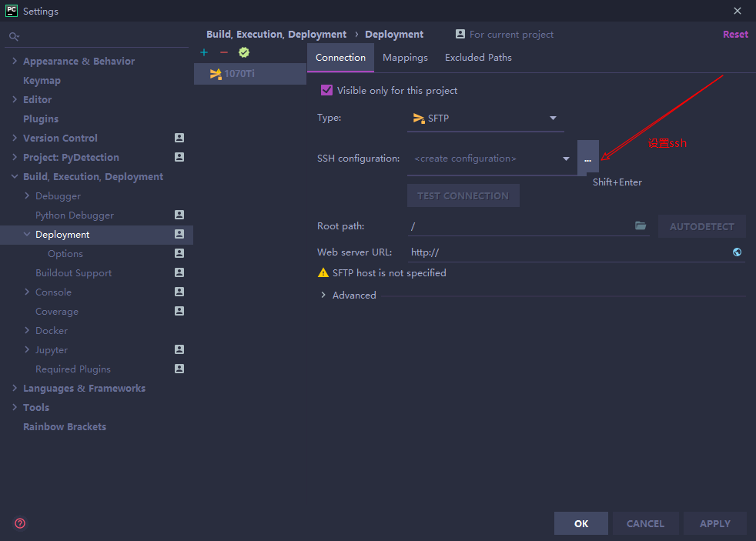The image size is (756, 541).
Task: Expand Appearance & Behavior settings
Action: pyautogui.click(x=15, y=61)
